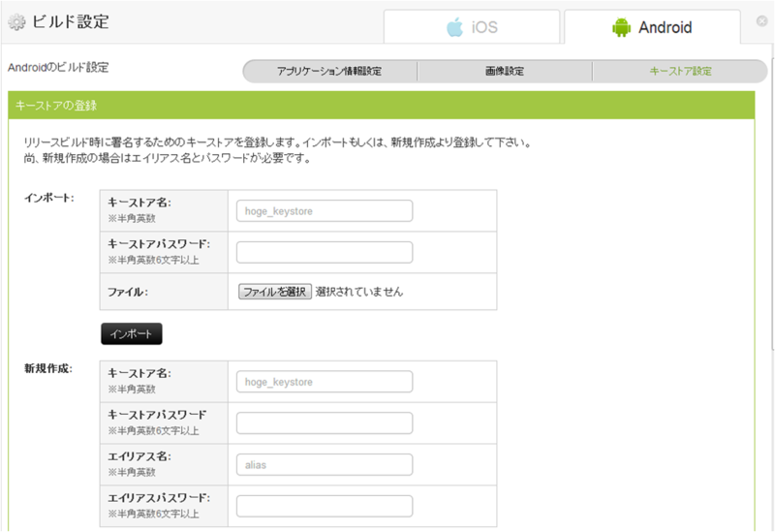This screenshot has width=775, height=532.
Task: Focus the エイリアス名 input field
Action: [x=325, y=465]
